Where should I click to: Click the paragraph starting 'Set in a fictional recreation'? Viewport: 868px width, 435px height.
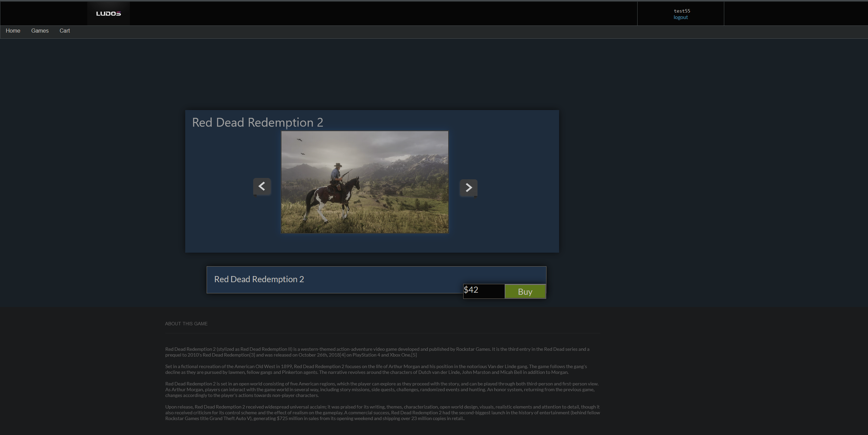pos(376,369)
